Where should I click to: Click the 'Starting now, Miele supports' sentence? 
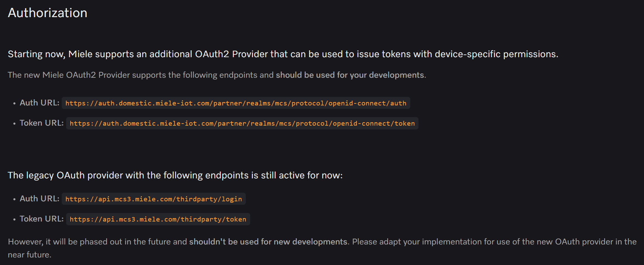pos(283,54)
